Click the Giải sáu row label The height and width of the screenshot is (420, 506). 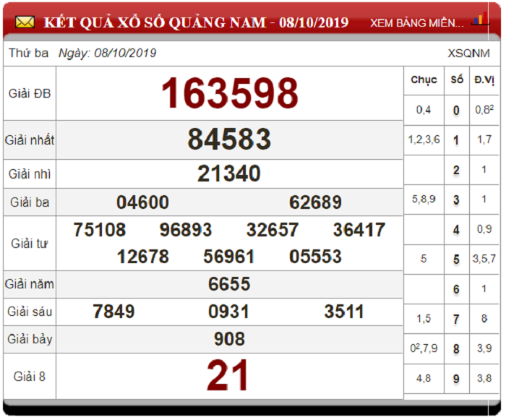[30, 312]
